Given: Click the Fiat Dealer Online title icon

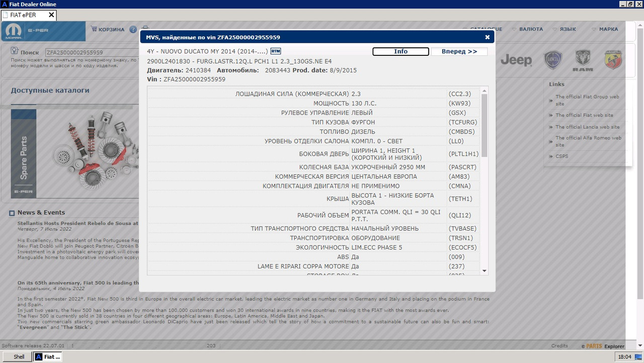Looking at the screenshot, I should [4, 4].
